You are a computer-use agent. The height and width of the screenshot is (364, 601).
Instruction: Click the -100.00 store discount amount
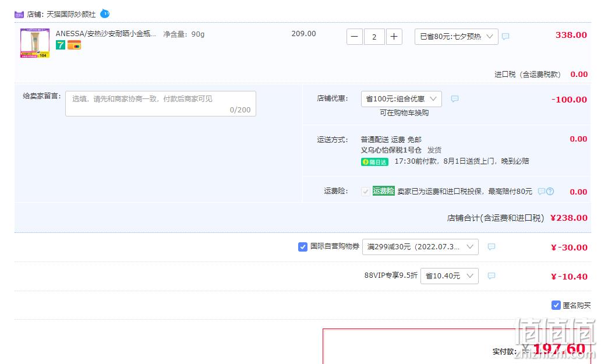[x=569, y=100]
